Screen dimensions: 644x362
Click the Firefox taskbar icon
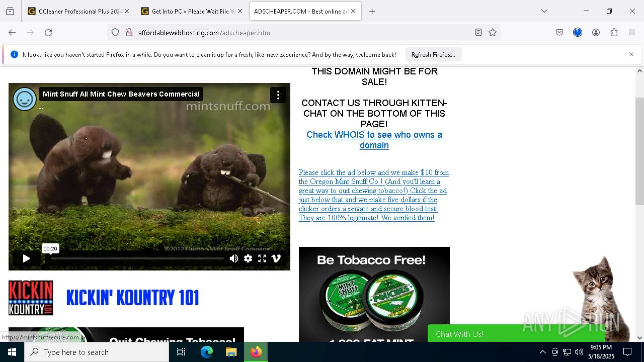click(x=256, y=352)
